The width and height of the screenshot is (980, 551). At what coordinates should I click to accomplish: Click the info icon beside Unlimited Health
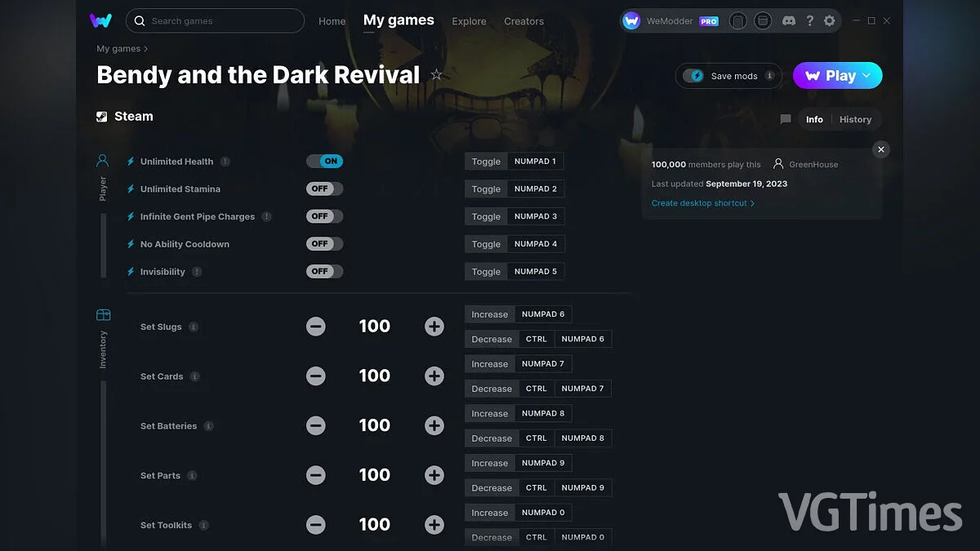point(226,161)
